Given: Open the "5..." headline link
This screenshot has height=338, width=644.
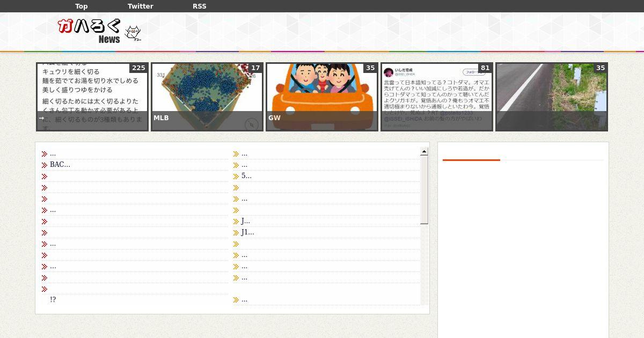Looking at the screenshot, I should click(246, 176).
